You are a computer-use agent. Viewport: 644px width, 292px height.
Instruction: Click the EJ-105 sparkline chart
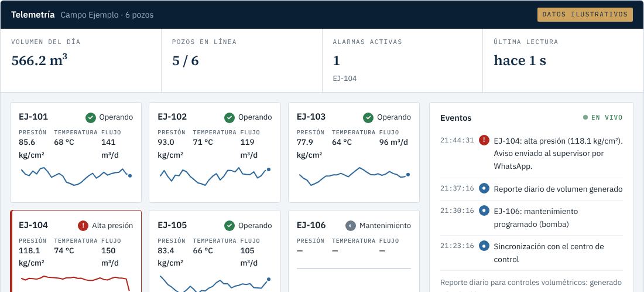click(x=215, y=284)
